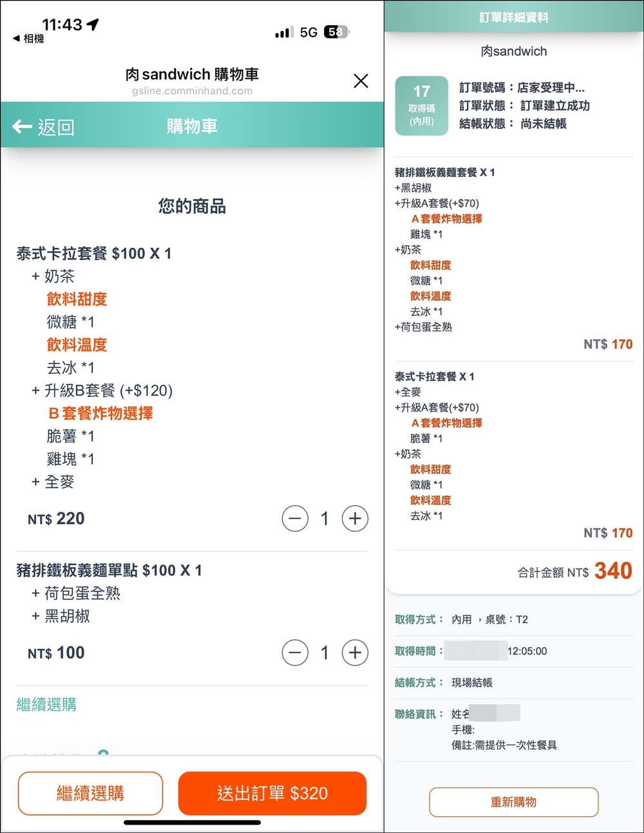Tap the 訂單號碼 店家受理中 text
This screenshot has height=833, width=644.
click(x=522, y=88)
